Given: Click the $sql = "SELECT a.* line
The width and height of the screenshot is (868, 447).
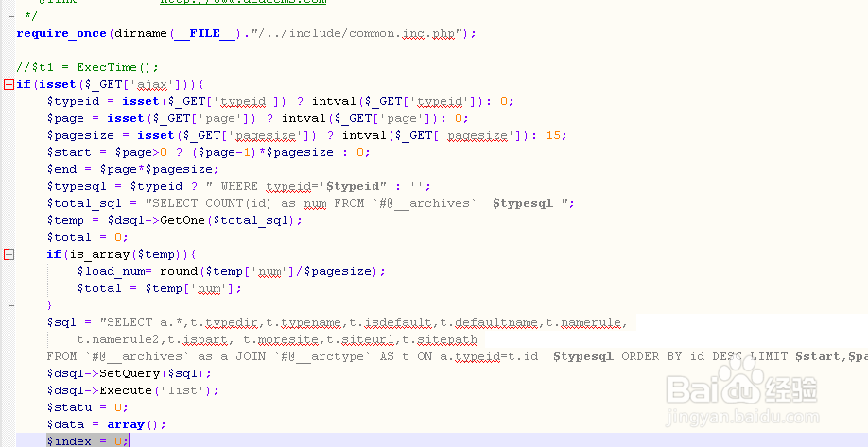Looking at the screenshot, I should coord(338,322).
